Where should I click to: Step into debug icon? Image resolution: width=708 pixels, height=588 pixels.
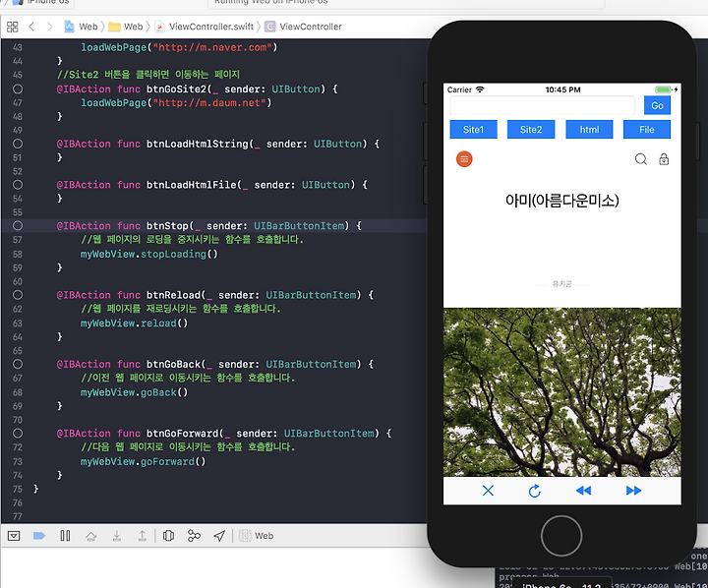pos(116,536)
